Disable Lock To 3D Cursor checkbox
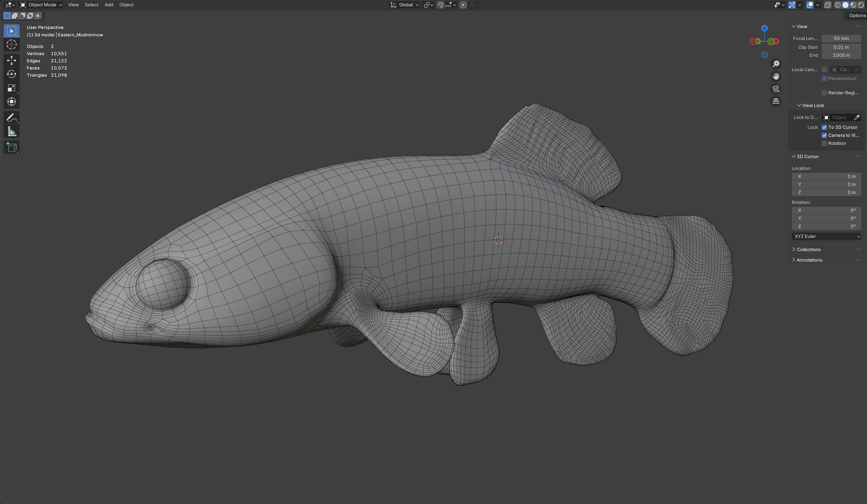Screen dimensions: 867x504 click(824, 127)
